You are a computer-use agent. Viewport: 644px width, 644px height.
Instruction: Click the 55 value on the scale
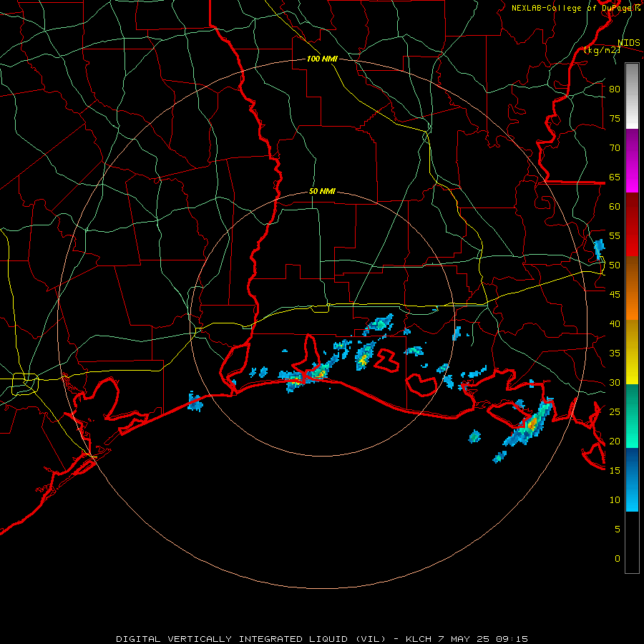[x=615, y=235]
